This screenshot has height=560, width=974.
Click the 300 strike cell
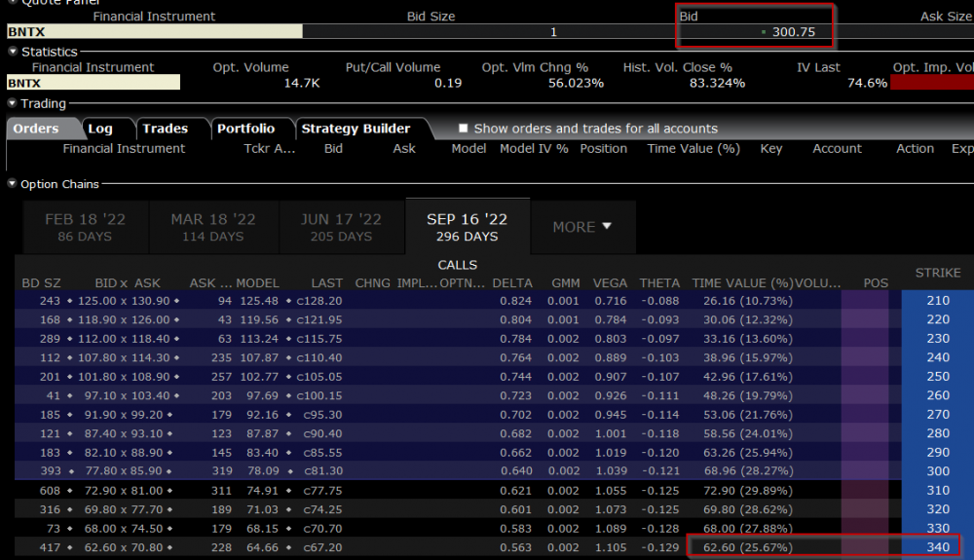pos(937,471)
